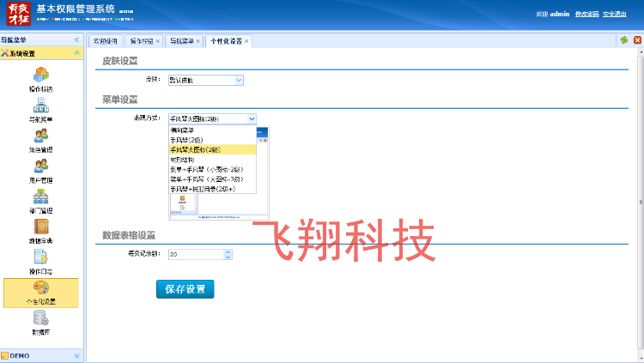Open 导航菜单 icon in sidebar
Image resolution: width=644 pixels, height=363 pixels.
tap(41, 106)
